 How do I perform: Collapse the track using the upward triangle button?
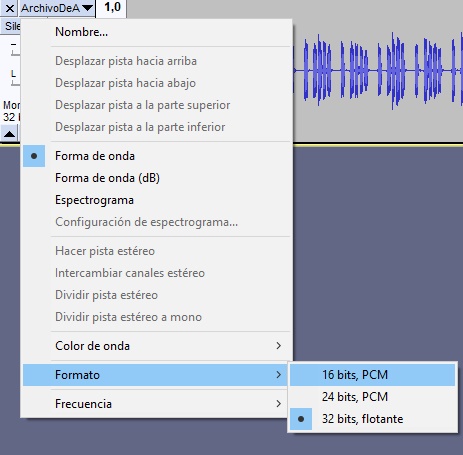(10, 134)
